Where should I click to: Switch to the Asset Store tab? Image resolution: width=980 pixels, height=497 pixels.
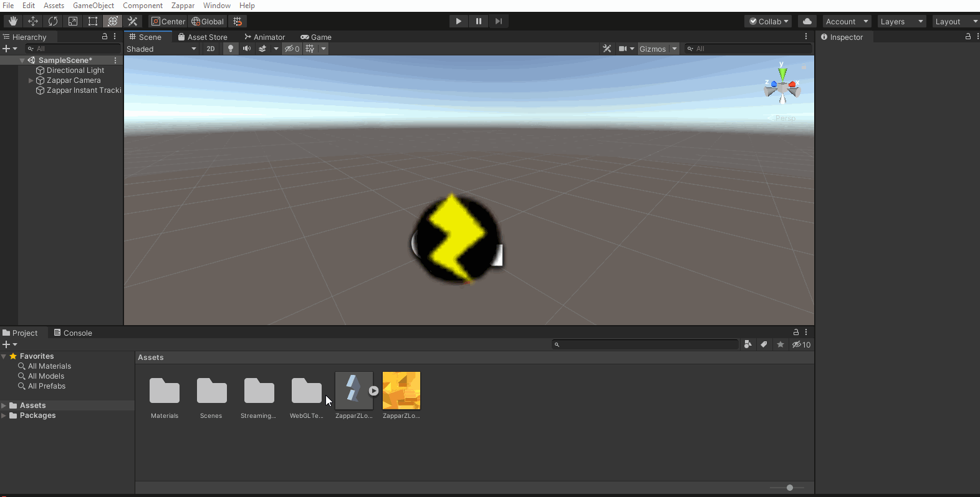tap(203, 37)
